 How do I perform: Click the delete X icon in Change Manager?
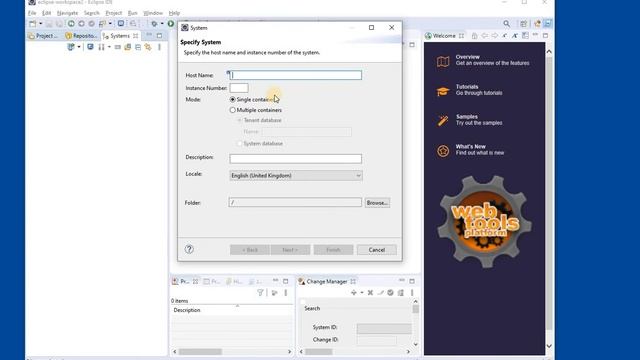tap(370, 293)
